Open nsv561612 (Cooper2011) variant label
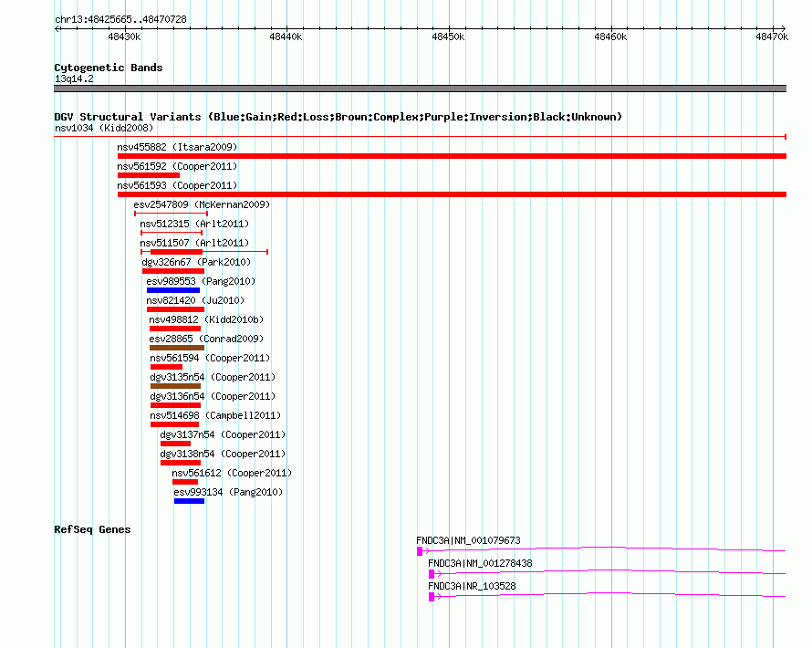The width and height of the screenshot is (812, 648). (x=232, y=473)
